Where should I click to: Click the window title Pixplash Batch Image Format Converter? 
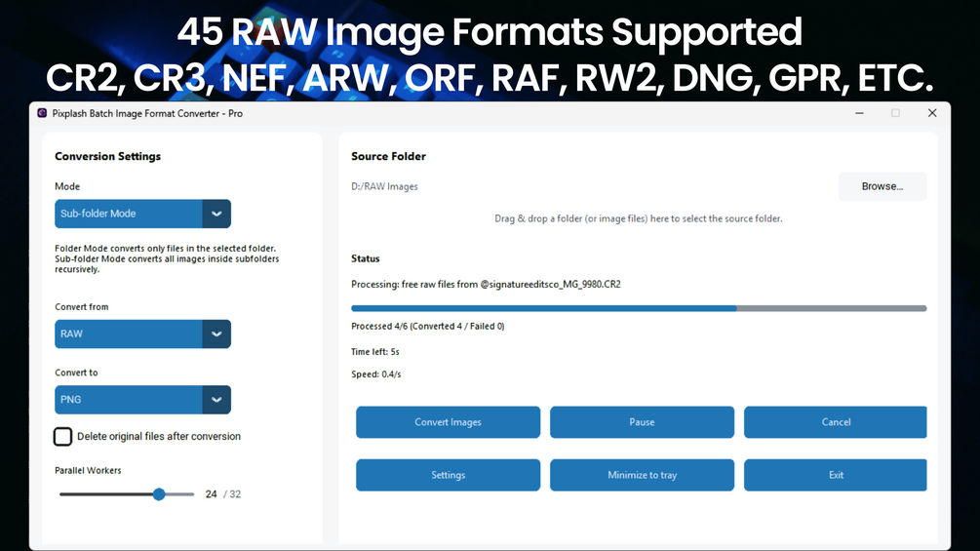[x=147, y=113]
